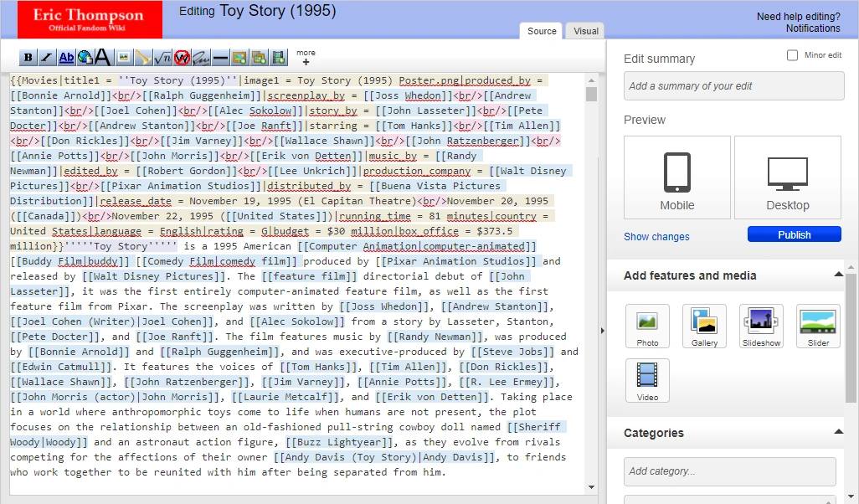Screen dimensions: 859x504
Task: Click the 'release_date' parameter text
Action: tap(136, 201)
